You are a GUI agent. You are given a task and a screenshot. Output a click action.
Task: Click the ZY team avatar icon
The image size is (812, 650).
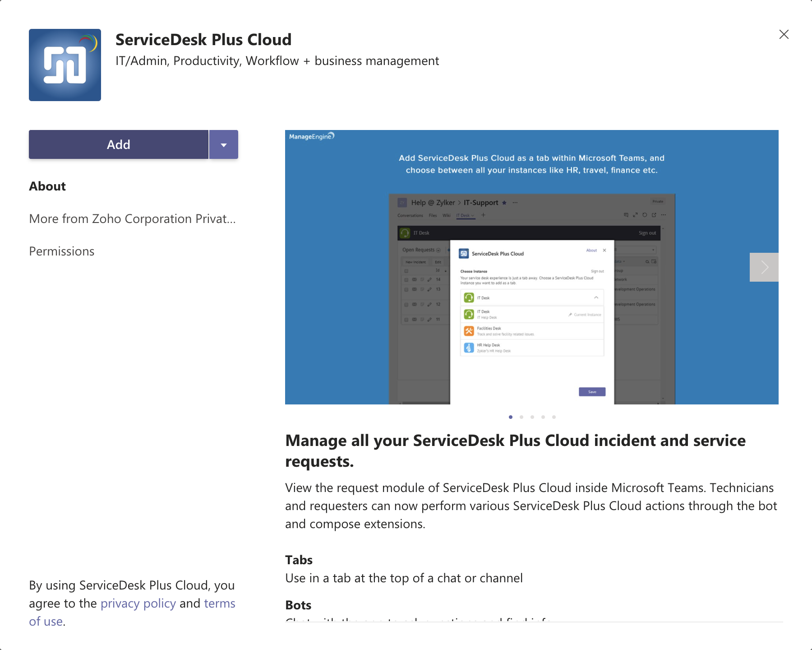402,202
